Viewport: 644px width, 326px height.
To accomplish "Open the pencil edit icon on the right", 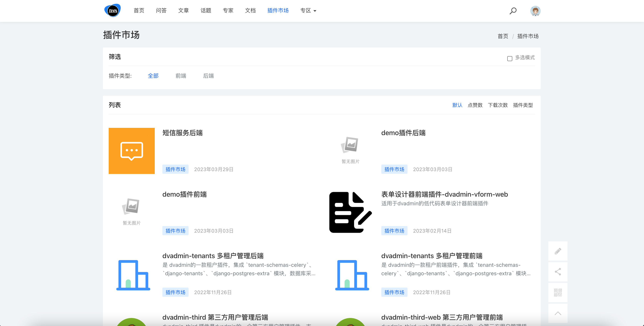I will click(558, 251).
